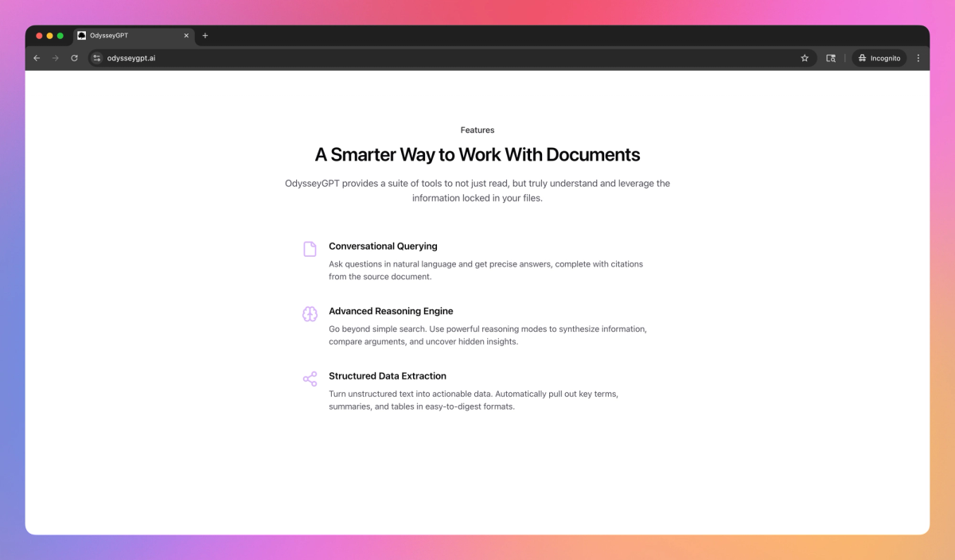Click description 'Turn unstructured text into actionable data'
This screenshot has width=955, height=560.
tap(474, 400)
